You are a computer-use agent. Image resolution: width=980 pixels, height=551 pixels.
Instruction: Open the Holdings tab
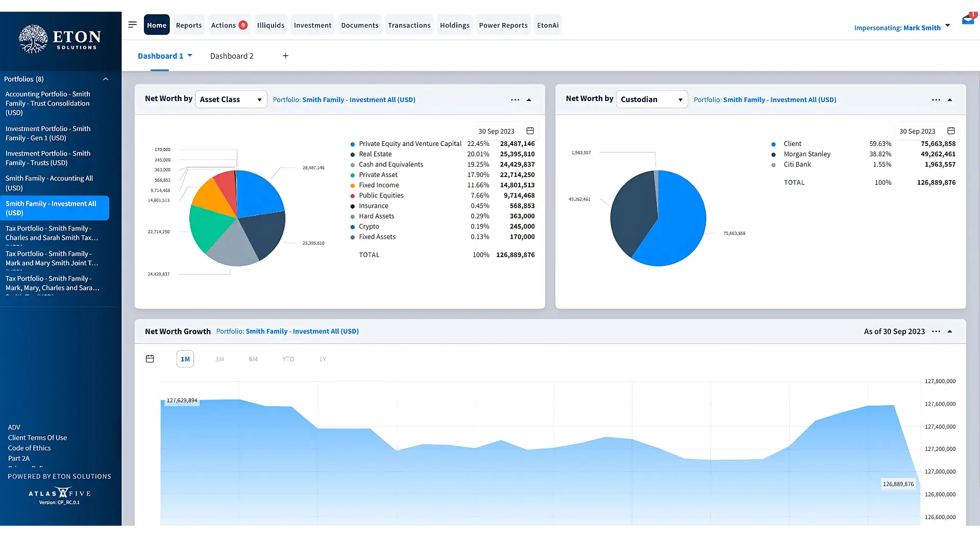[455, 25]
